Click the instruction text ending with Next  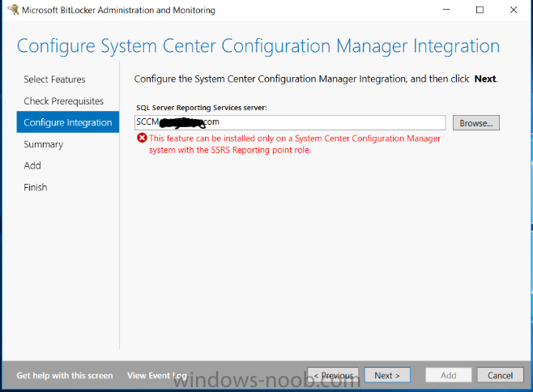316,79
